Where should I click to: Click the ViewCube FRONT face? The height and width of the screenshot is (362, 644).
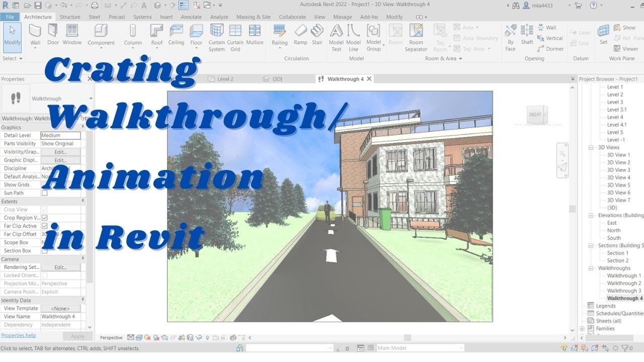point(535,115)
